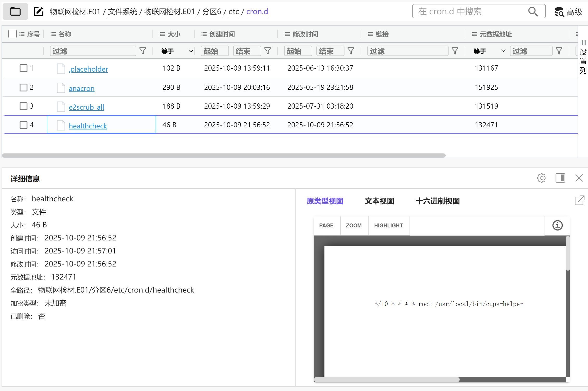Click the edit path pencil icon

click(39, 12)
